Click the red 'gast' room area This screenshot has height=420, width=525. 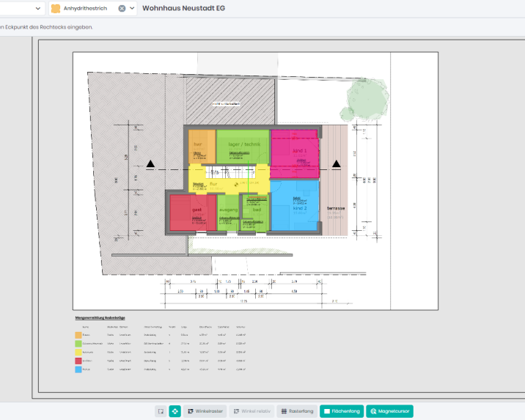point(191,213)
